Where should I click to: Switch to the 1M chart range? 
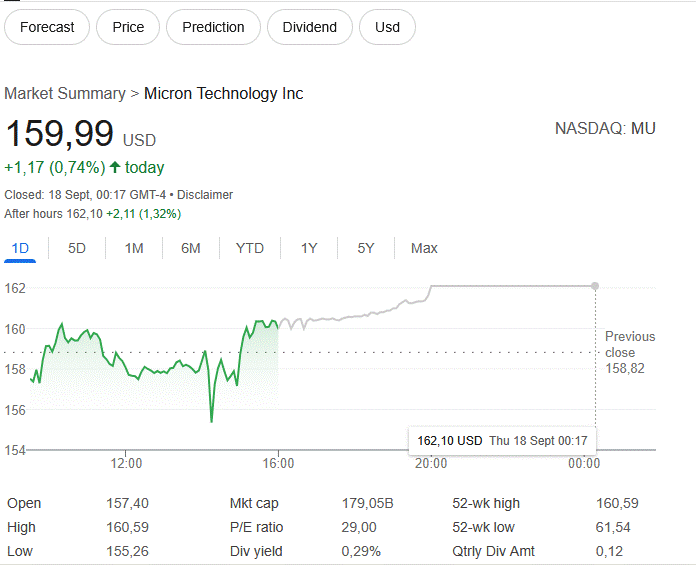[x=134, y=248]
